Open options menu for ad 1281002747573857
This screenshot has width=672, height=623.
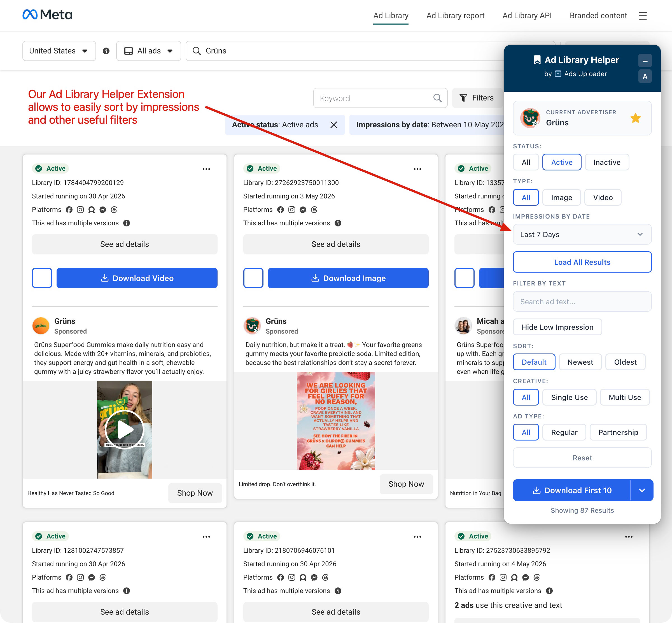(206, 537)
